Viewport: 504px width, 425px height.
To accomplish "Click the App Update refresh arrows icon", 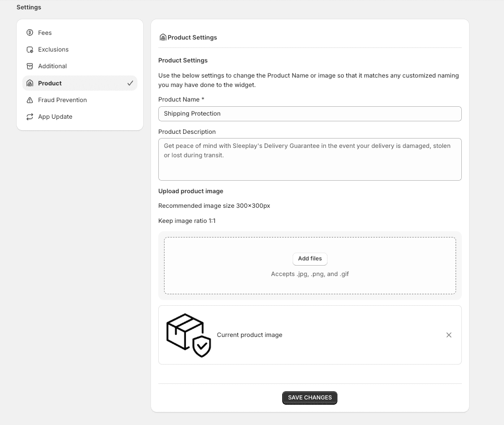I will 30,117.
